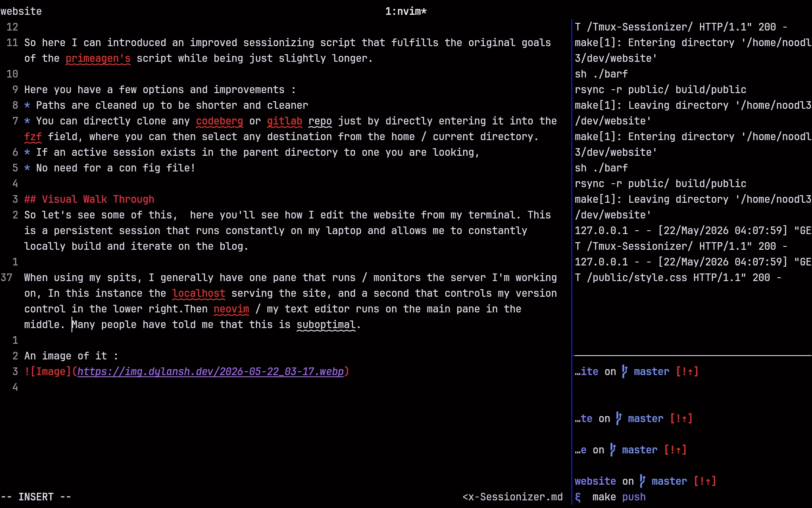This screenshot has width=812, height=508.
Task: Click the git branch icon in 'website on master' prompt
Action: point(642,481)
